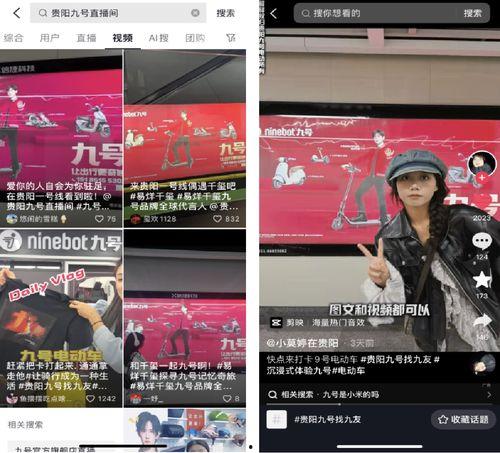Switch to the 综合 tab
This screenshot has width=500, height=453.
(x=14, y=38)
